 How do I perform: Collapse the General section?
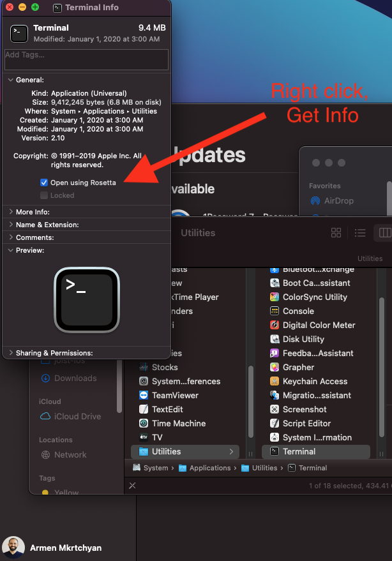(x=10, y=80)
